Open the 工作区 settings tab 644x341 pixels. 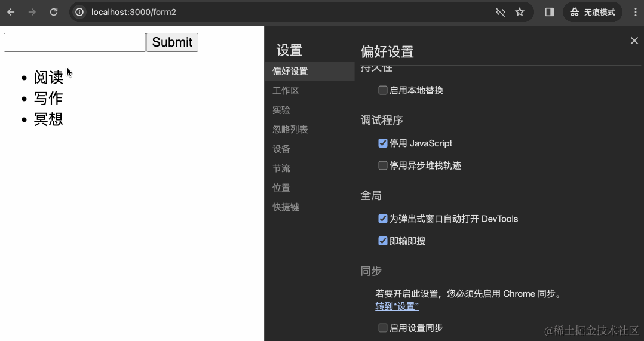[x=286, y=91]
